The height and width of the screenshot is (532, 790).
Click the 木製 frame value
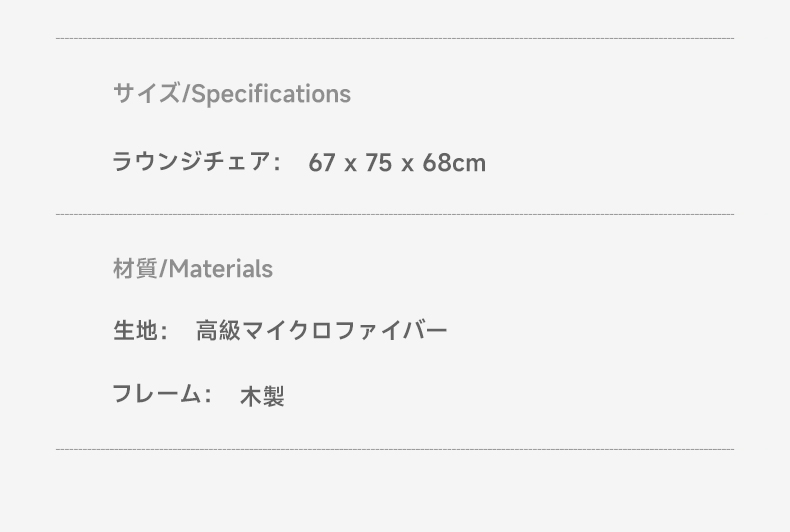click(262, 396)
